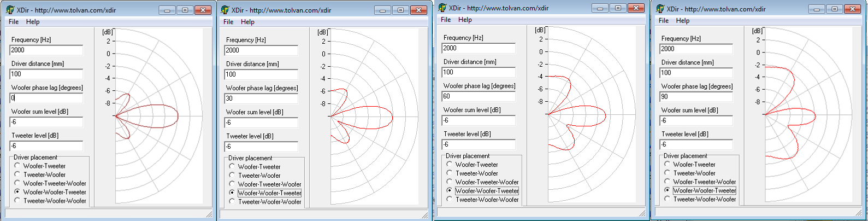This screenshot has width=868, height=221.
Task: Click Frequency field in phase lag 60 window
Action: (x=479, y=48)
